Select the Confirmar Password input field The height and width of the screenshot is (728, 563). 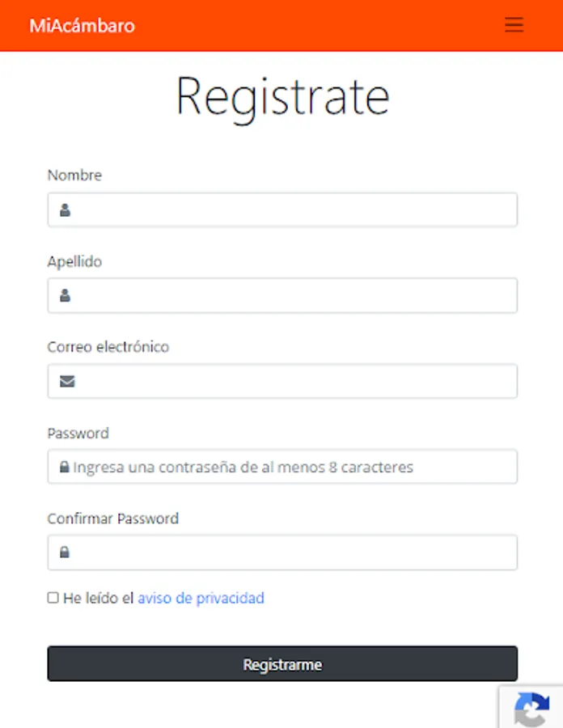(291, 552)
